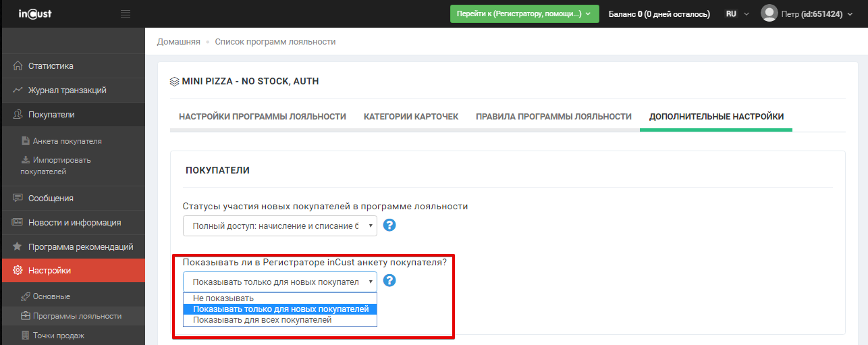
Task: Switch to Настройки программы лояльности tab
Action: click(263, 117)
